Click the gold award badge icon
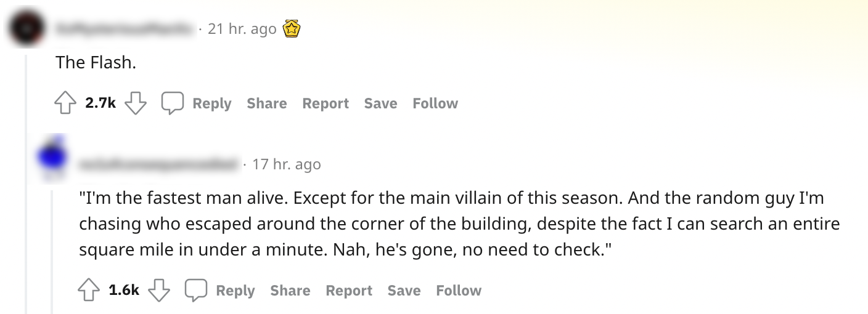Screen dimensions: 868x314 [291, 29]
